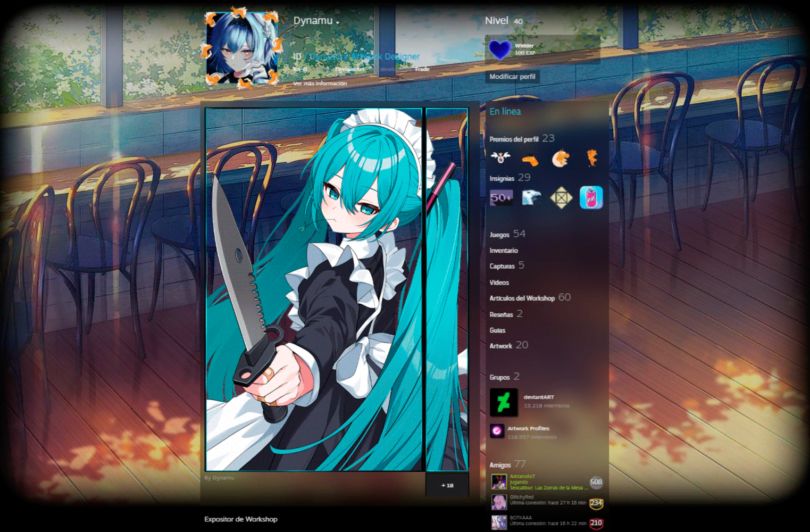Open AdrianxAxT's friend profile name

coord(522,477)
